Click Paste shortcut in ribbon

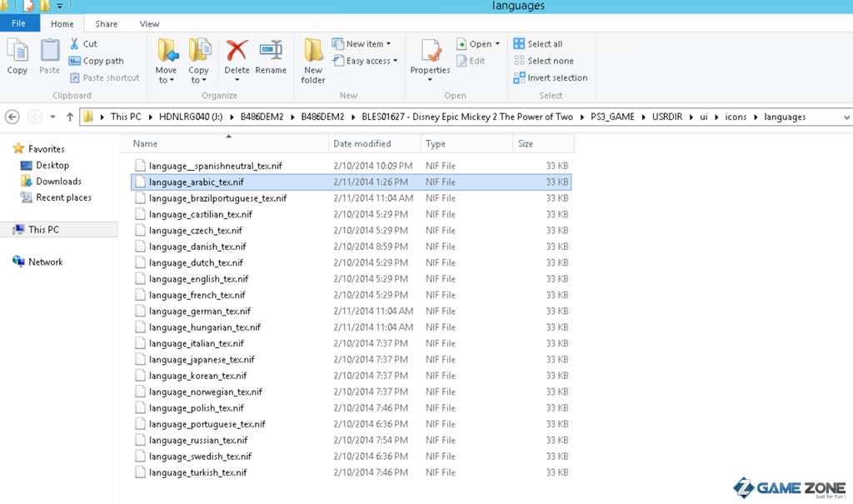point(104,77)
